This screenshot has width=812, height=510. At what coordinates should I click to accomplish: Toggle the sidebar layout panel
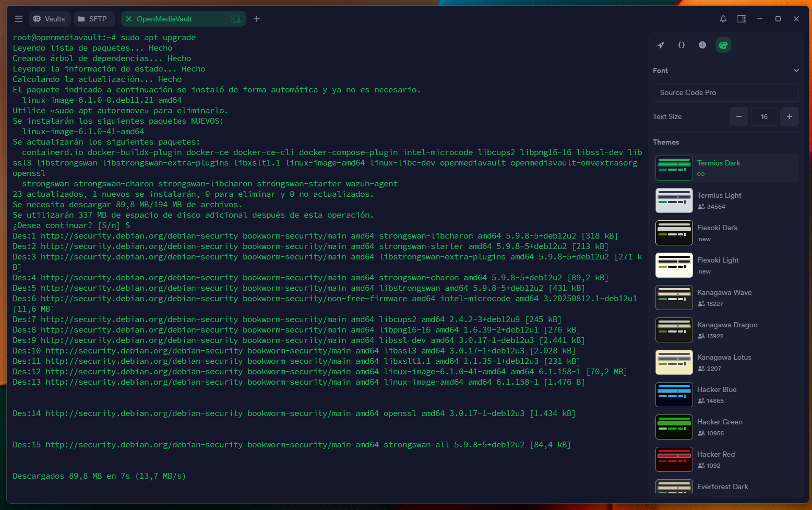(742, 19)
